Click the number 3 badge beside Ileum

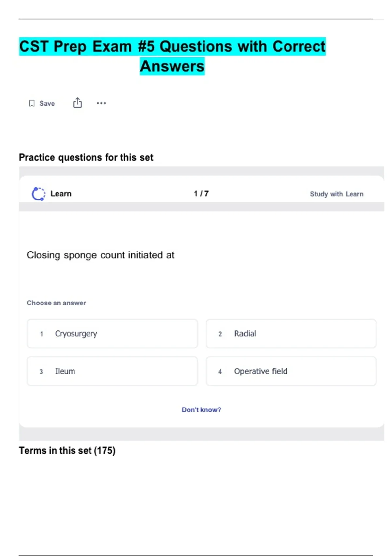click(41, 372)
